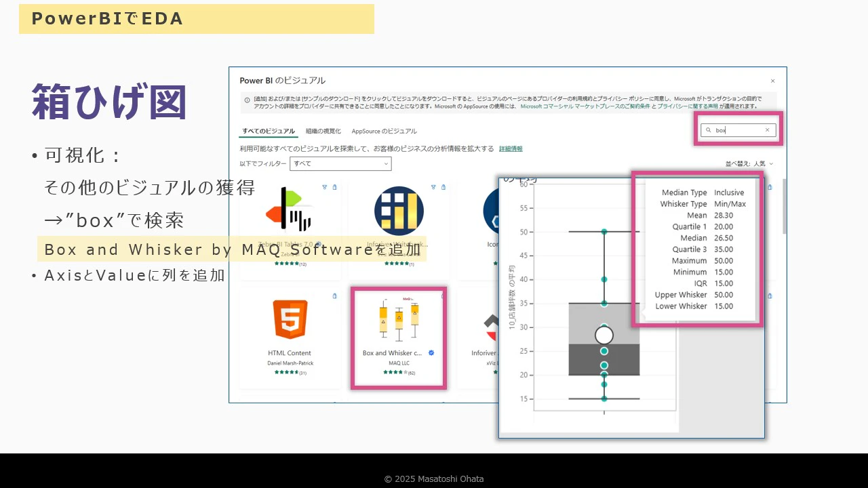Close the Power BI visuals dialog
The image size is (868, 488).
pos(772,81)
